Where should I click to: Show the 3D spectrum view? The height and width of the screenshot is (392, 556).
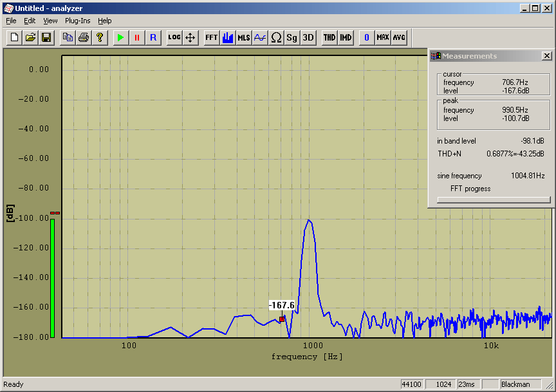point(308,37)
